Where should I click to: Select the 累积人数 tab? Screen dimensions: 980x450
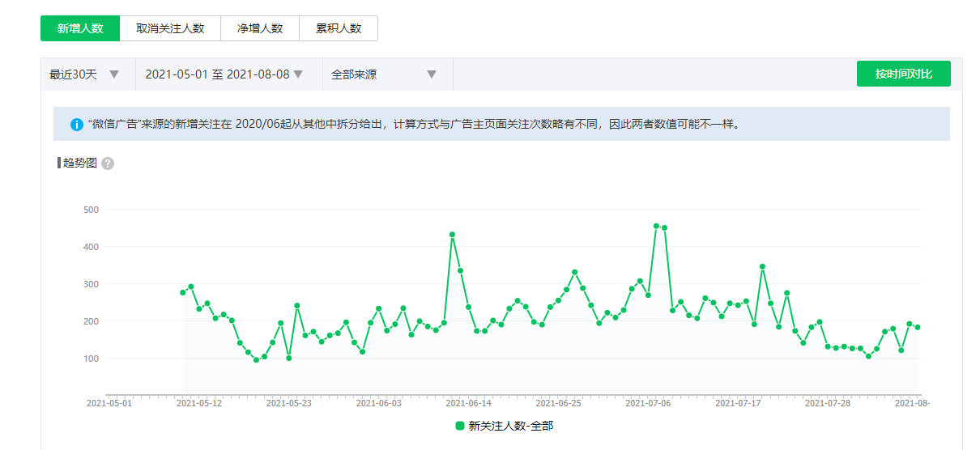[x=339, y=28]
